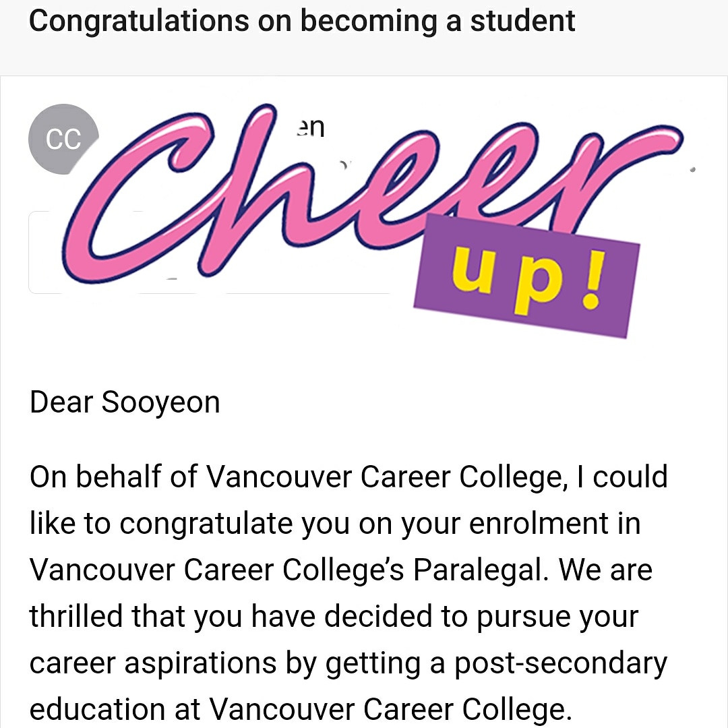This screenshot has height=728, width=728.
Task: Tap the partially hidden sender name ending "en"
Action: point(311,127)
